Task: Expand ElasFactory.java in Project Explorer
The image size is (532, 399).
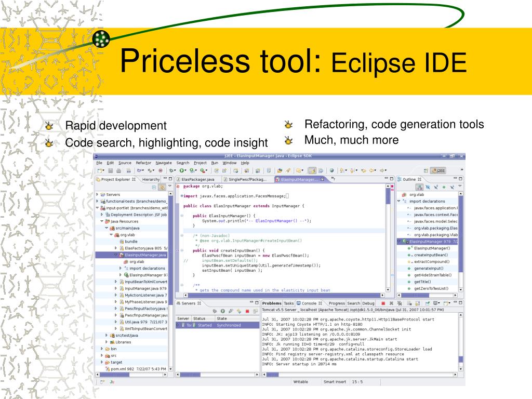Action: [116, 248]
